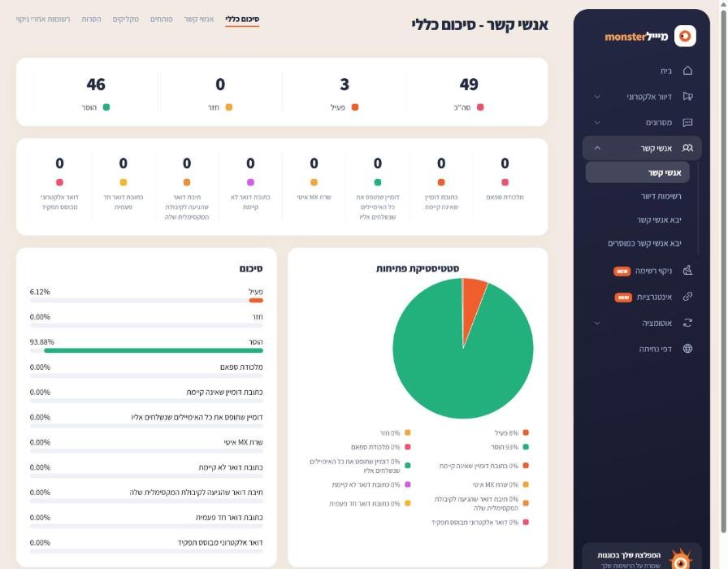728x569 pixels.
Task: Toggle the הוסר 93% legend item
Action: coord(509,447)
